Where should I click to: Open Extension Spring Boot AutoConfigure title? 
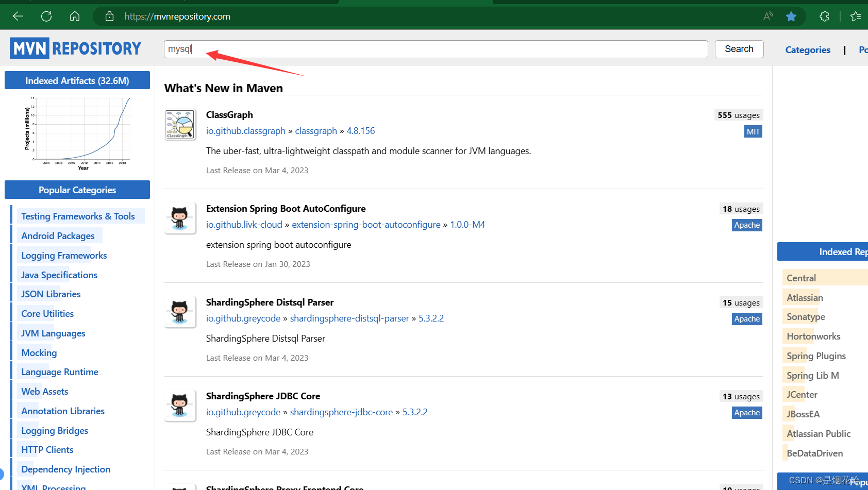286,209
